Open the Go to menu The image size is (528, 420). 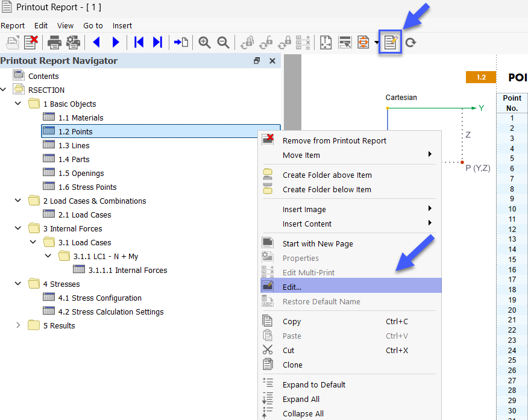pyautogui.click(x=93, y=25)
